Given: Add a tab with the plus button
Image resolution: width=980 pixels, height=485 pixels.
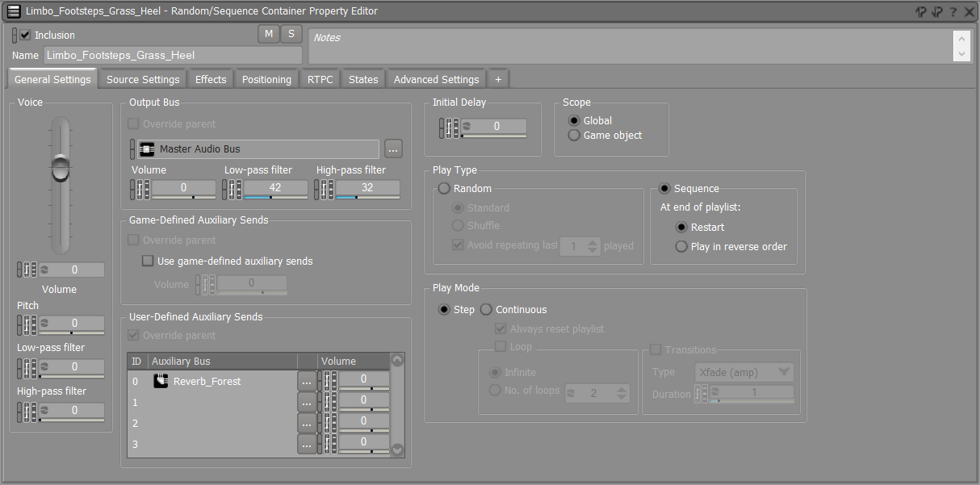Looking at the screenshot, I should tap(498, 79).
